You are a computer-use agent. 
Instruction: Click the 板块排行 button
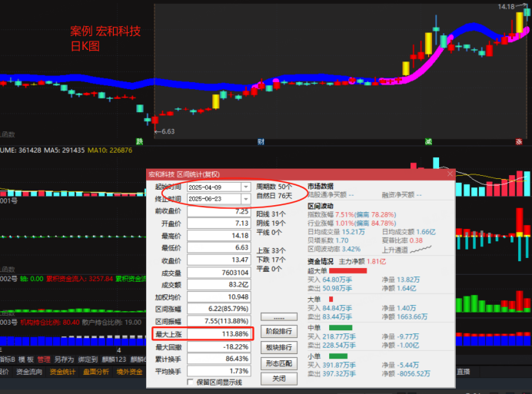pos(278,347)
